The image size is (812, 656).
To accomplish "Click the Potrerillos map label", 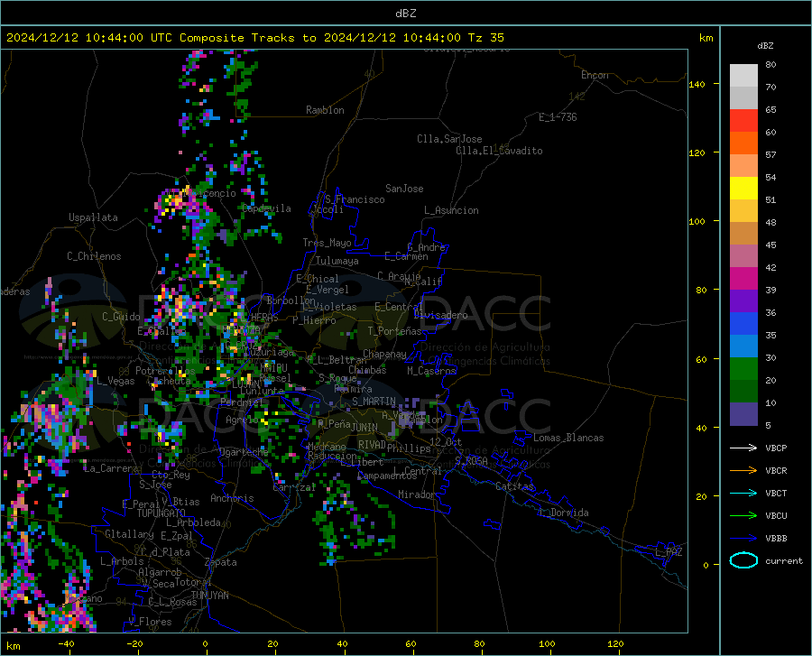I will pyautogui.click(x=165, y=371).
